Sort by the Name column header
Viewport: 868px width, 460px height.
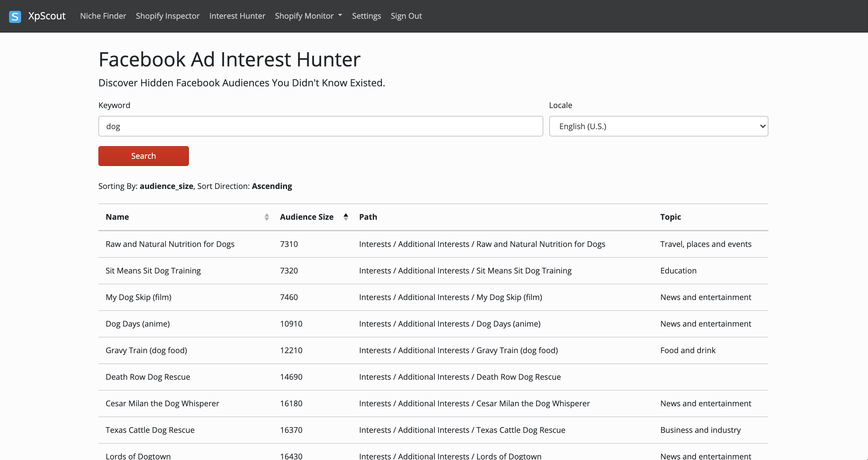point(117,217)
